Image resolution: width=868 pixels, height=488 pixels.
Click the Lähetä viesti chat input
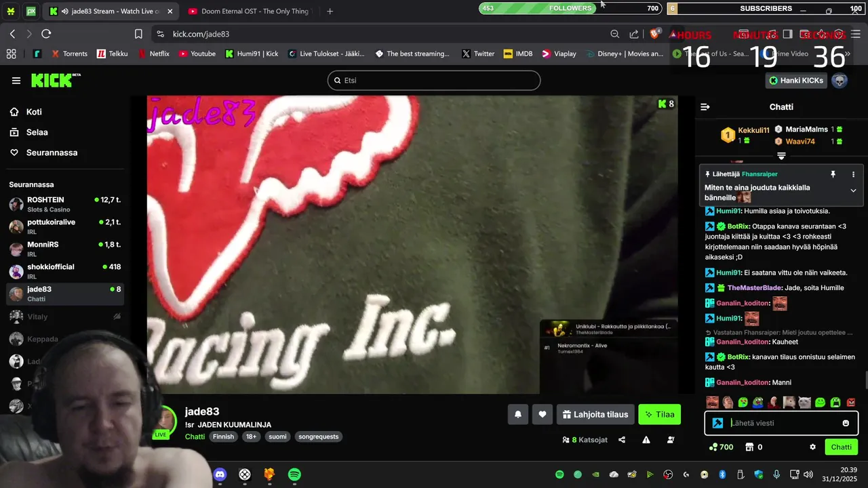click(x=781, y=423)
